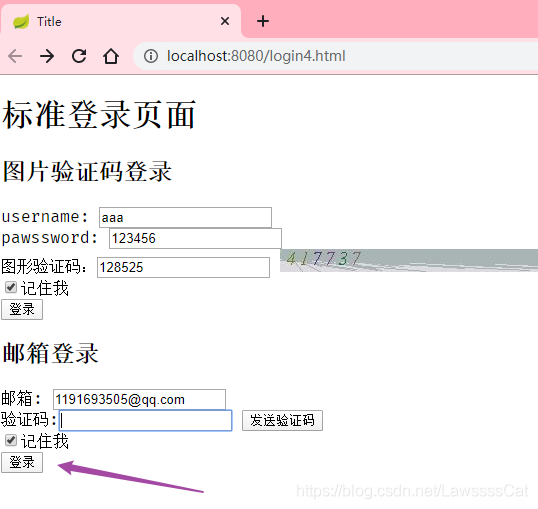Focus the pawssword field containing 123456

[x=195, y=238]
